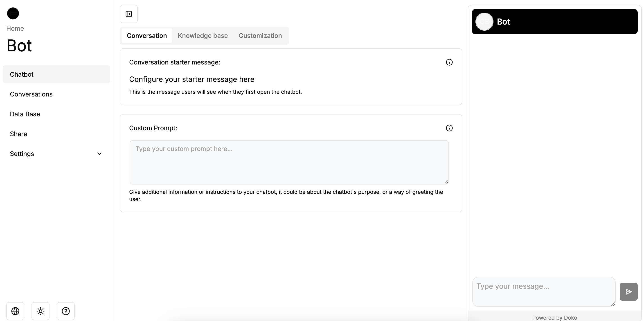
Task: Click info icon for Custom Prompt
Action: click(x=449, y=128)
